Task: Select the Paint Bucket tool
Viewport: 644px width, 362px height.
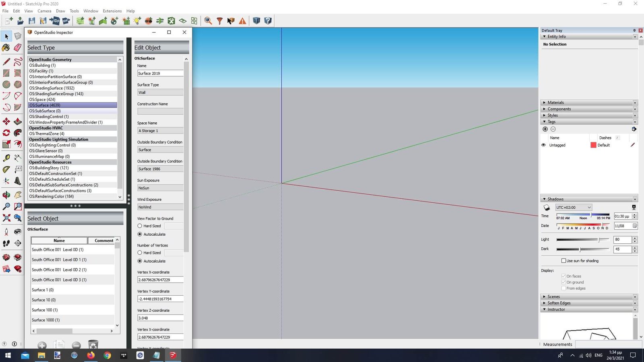Action: (6, 48)
